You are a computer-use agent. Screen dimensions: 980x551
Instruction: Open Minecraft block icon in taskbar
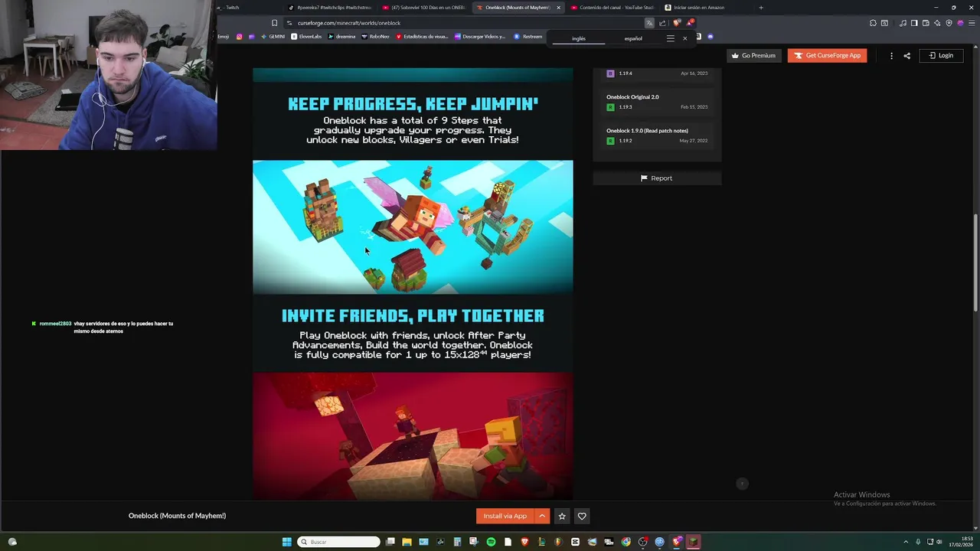click(693, 542)
